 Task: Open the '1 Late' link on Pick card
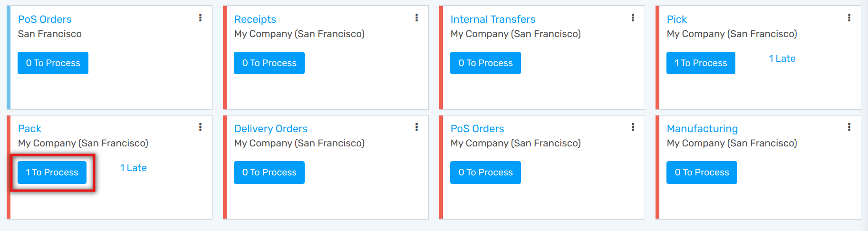tap(782, 58)
